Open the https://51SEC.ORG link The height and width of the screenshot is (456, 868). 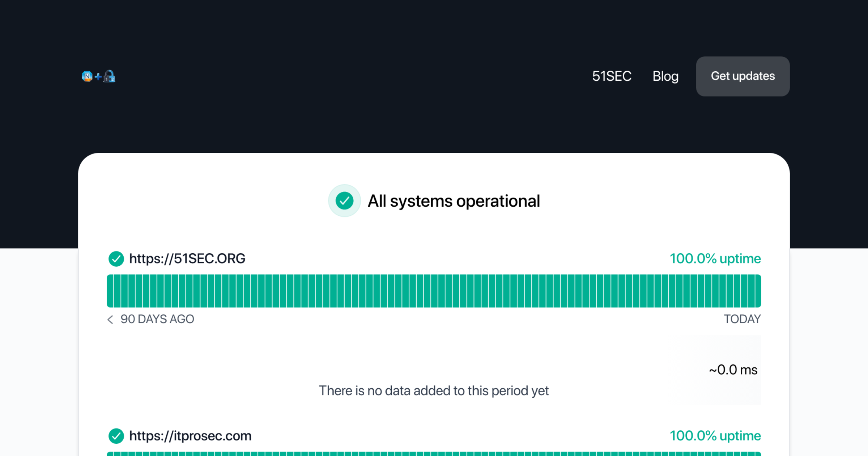187,259
